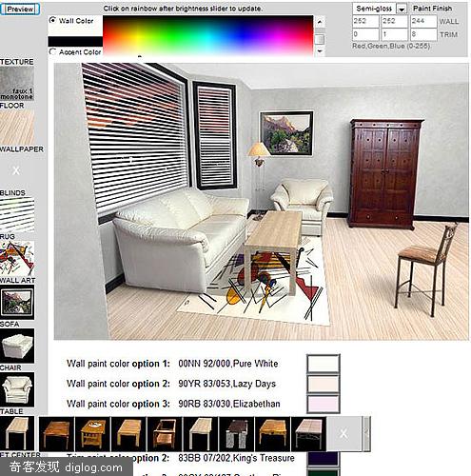Choose the white chair thumbnail

[x=17, y=390]
